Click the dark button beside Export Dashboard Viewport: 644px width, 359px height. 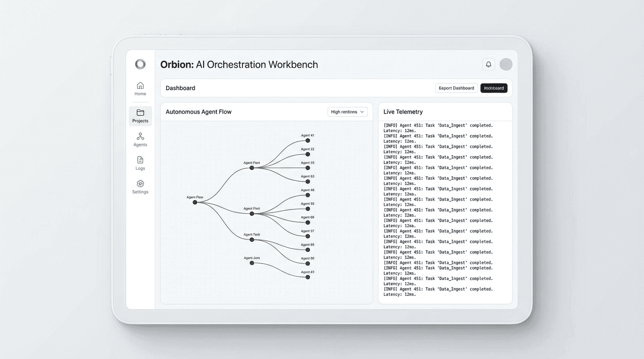tap(494, 88)
